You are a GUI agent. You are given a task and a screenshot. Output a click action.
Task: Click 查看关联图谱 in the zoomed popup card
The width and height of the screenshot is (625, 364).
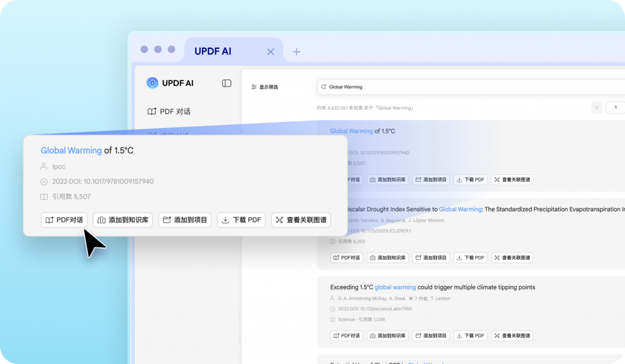(x=300, y=220)
